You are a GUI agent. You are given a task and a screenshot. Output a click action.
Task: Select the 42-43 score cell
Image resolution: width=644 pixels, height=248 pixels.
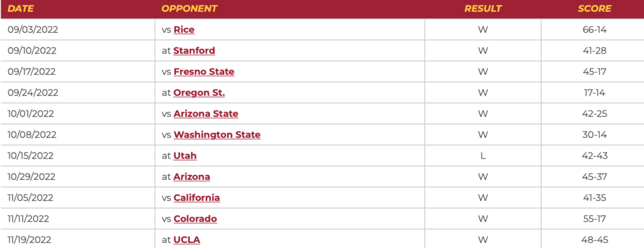595,156
